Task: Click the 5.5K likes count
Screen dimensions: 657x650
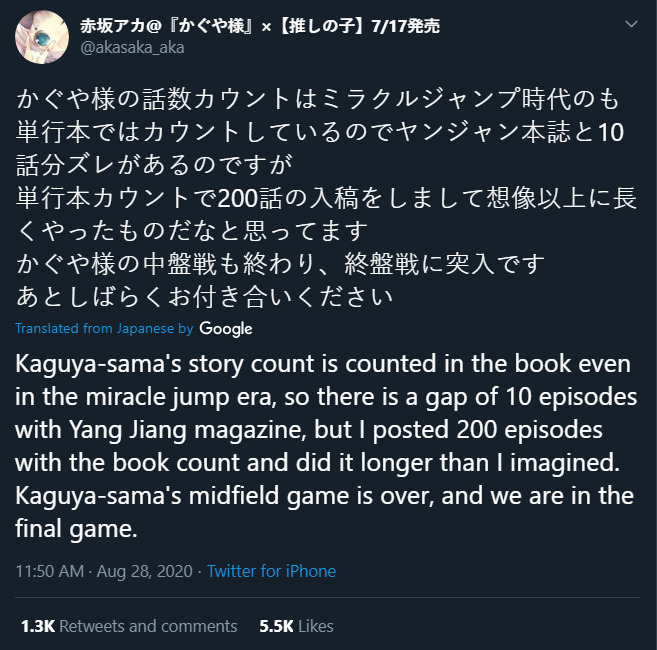Action: click(276, 626)
